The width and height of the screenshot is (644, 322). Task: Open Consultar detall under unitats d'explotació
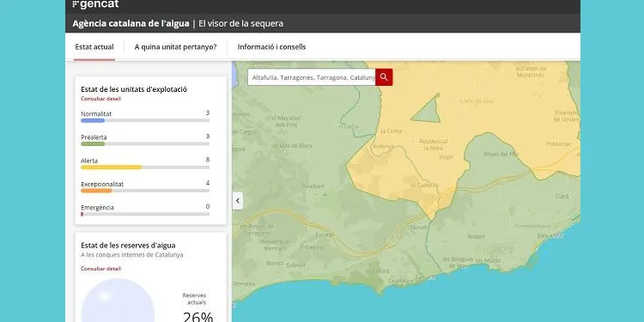click(101, 99)
